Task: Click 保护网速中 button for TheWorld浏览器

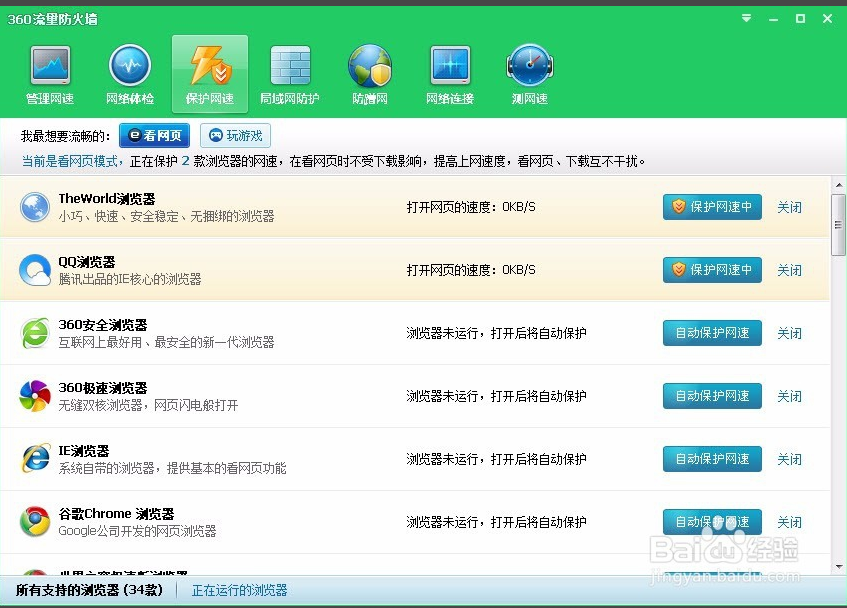Action: click(x=712, y=207)
